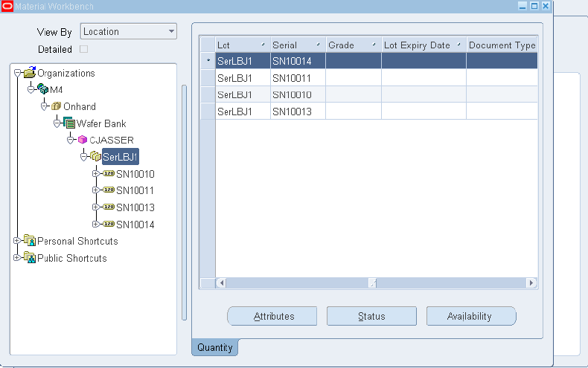Expand the SN10010 tree node
Viewport: 588px width, 368px height.
(95, 173)
